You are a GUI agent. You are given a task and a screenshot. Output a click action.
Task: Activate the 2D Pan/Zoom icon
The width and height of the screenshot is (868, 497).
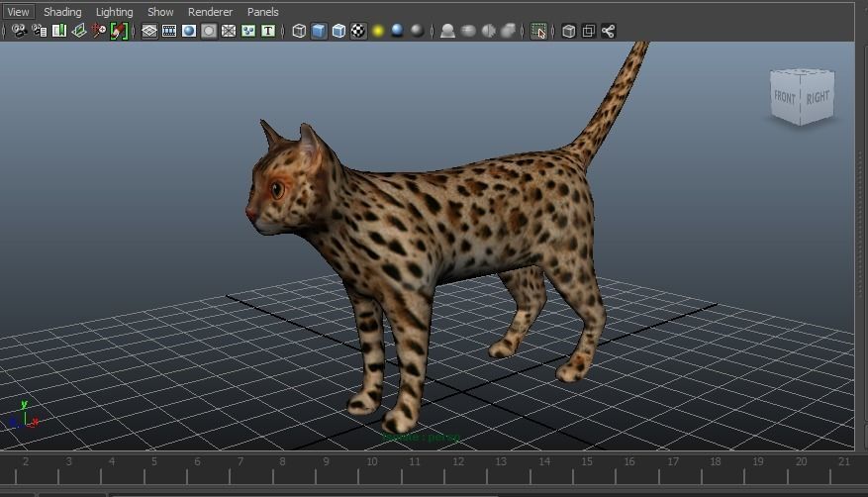coord(99,31)
